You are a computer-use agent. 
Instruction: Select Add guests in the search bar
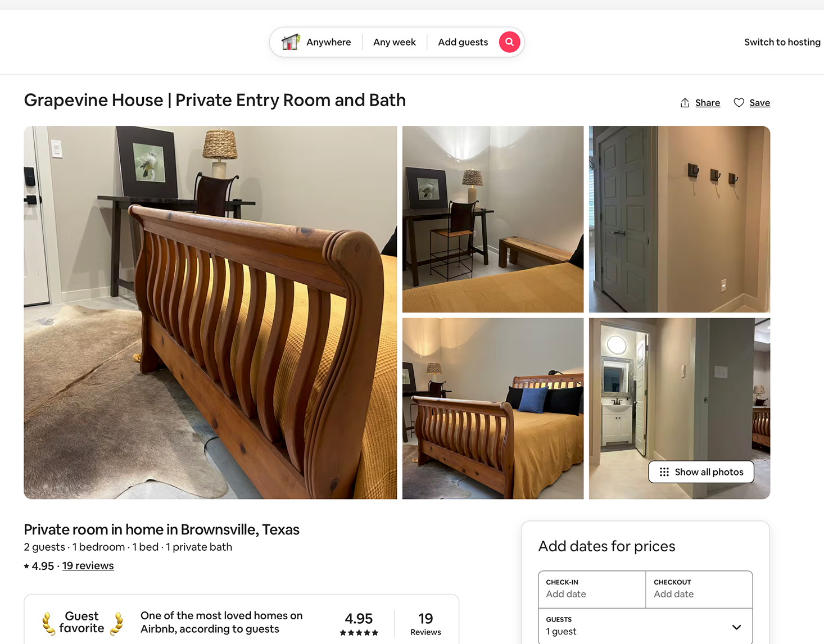click(x=463, y=42)
